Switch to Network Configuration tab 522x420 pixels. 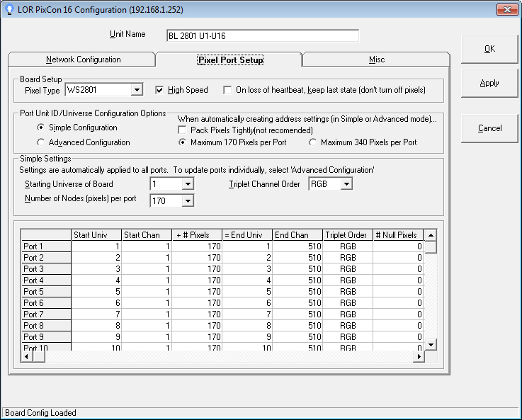83,59
